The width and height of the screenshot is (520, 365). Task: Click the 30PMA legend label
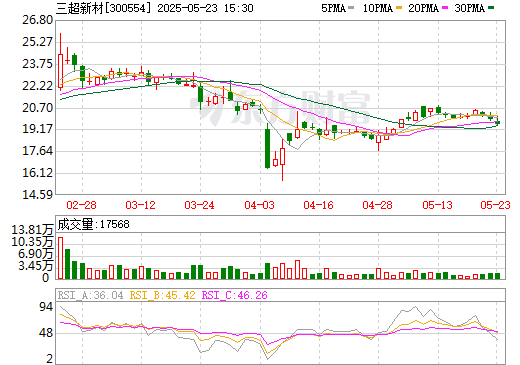coord(469,8)
